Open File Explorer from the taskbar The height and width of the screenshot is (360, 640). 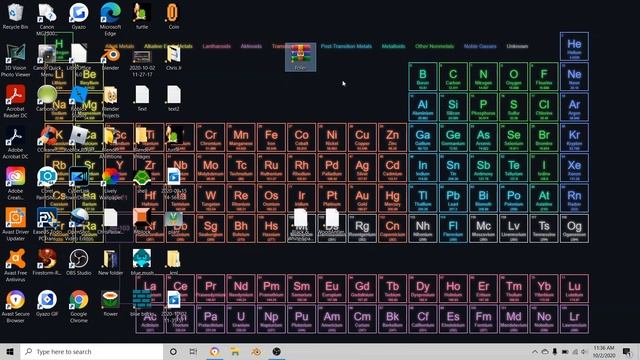pyautogui.click(x=235, y=351)
